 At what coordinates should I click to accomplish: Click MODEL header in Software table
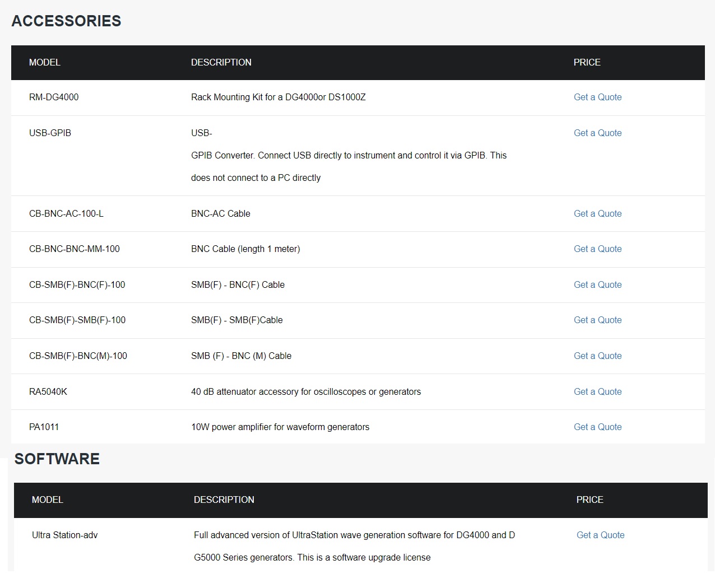coord(48,500)
